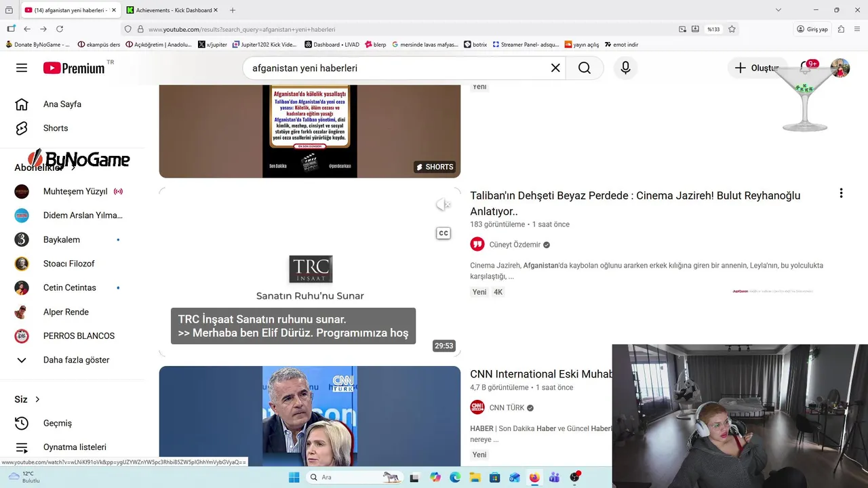Open a new browser tab with the plus
Image resolution: width=868 pixels, height=488 pixels.
pos(233,10)
